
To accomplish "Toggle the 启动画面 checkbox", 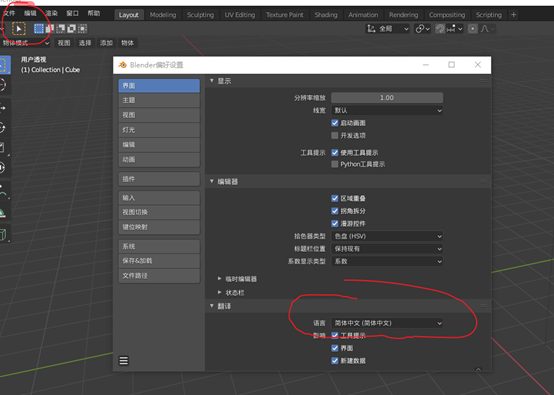I will pyautogui.click(x=335, y=123).
